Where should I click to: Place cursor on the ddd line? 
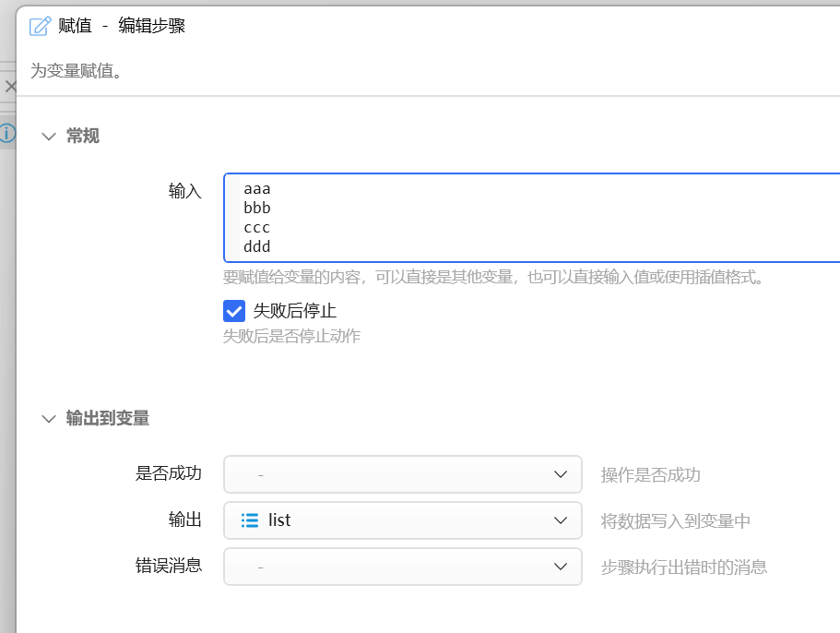257,247
